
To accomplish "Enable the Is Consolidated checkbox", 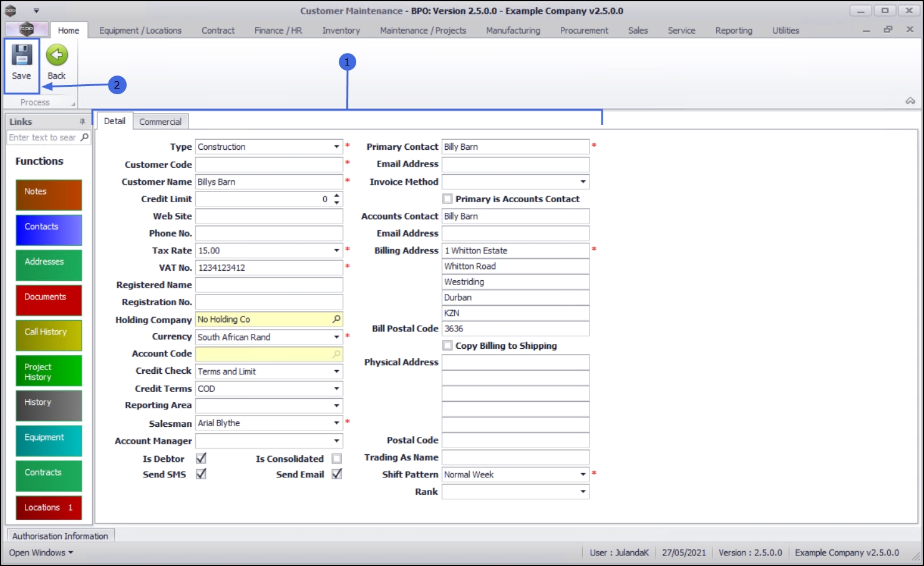I will pyautogui.click(x=337, y=459).
